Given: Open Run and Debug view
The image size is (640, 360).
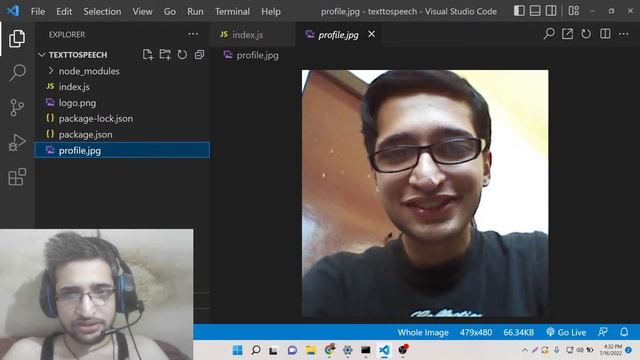Looking at the screenshot, I should coord(17,142).
